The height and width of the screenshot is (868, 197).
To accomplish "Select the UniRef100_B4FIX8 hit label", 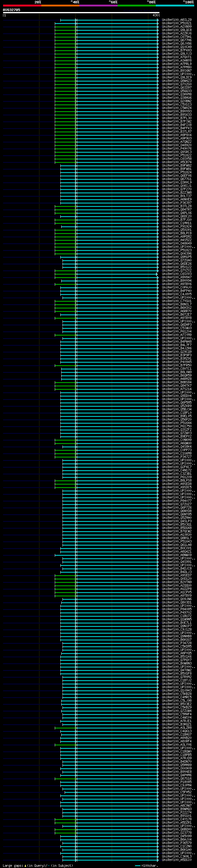I will coord(176,125).
